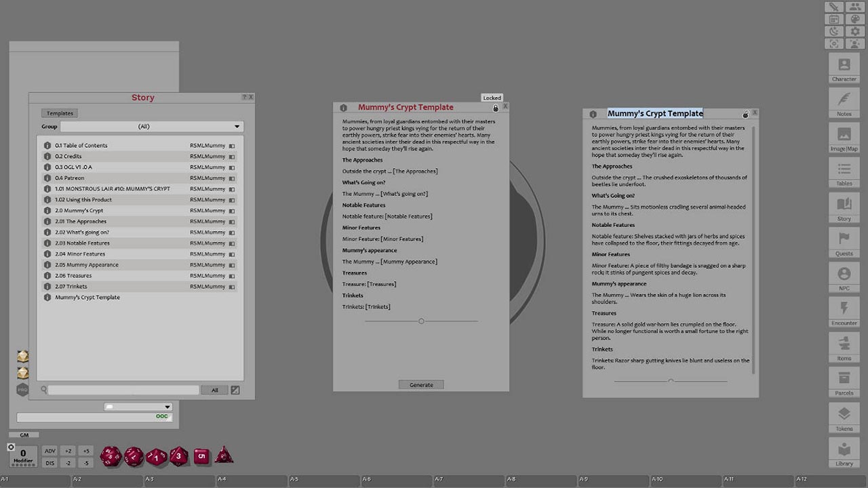The image size is (868, 488).
Task: Roll the red d4 die
Action: click(x=224, y=455)
